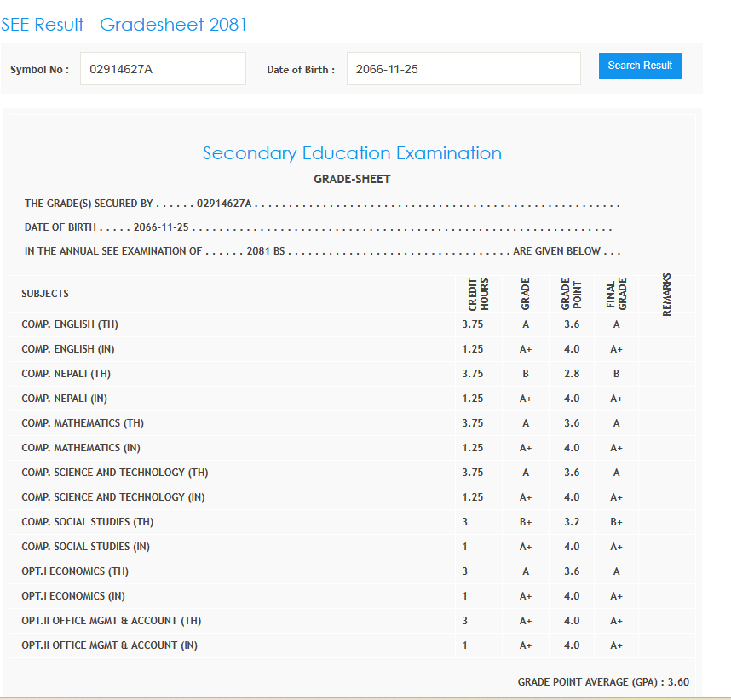Click the SUBJECTS column header

[45, 294]
